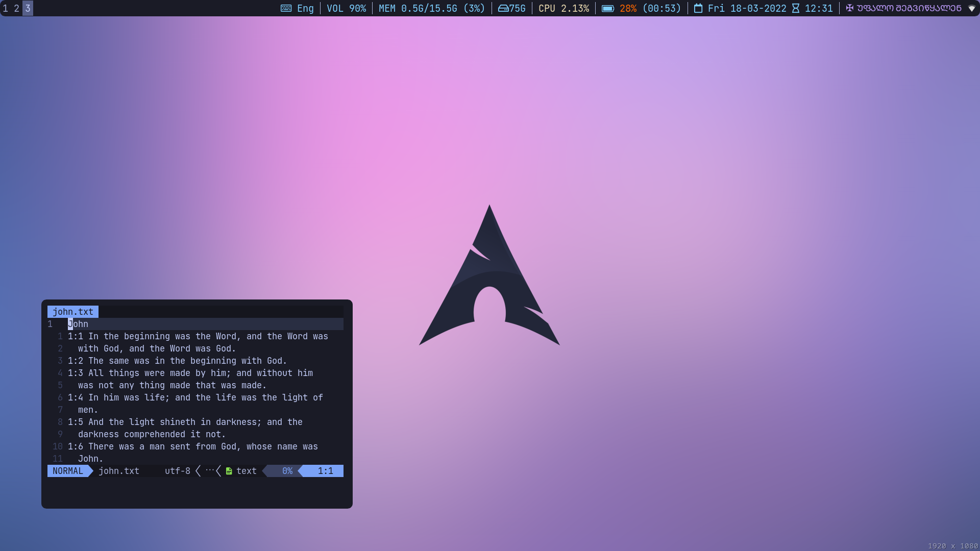The width and height of the screenshot is (980, 551).
Task: Click the utf-8 encoding label
Action: pos(177,471)
